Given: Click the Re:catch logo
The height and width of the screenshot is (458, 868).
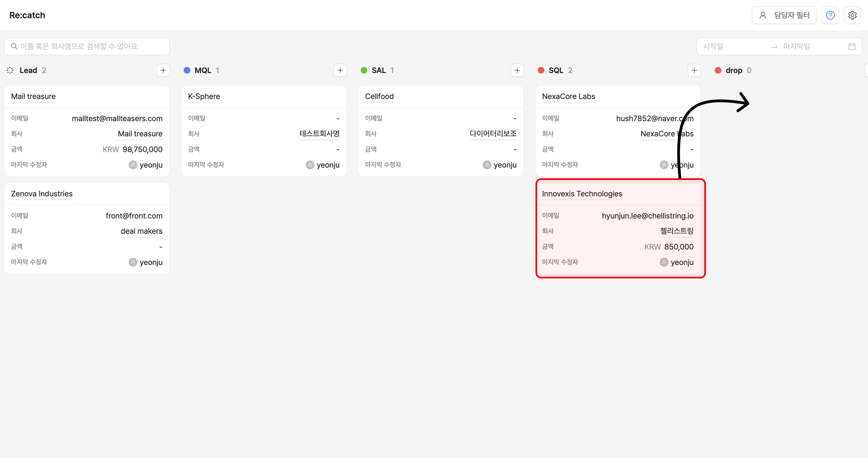Looking at the screenshot, I should pos(27,15).
